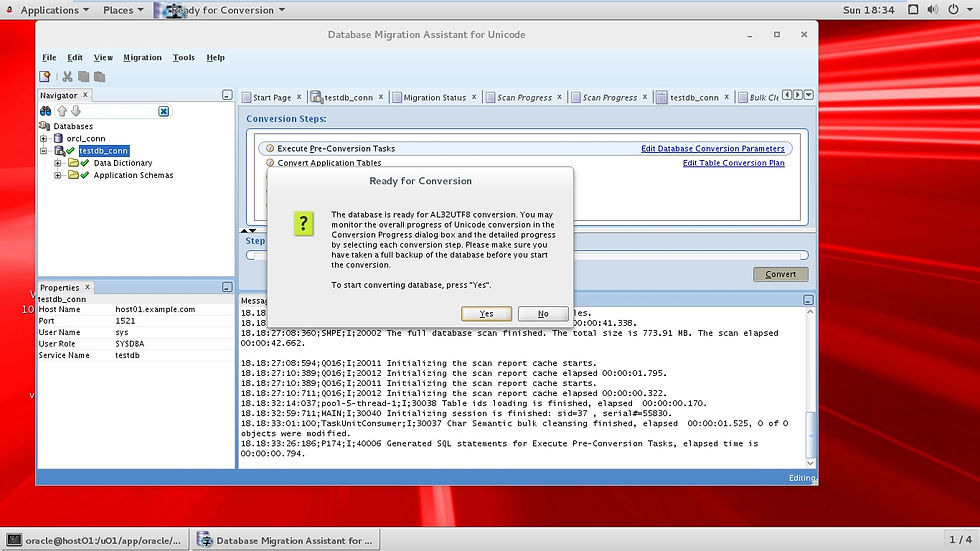Click Yes to start conversion
The image size is (980, 551).
486,314
